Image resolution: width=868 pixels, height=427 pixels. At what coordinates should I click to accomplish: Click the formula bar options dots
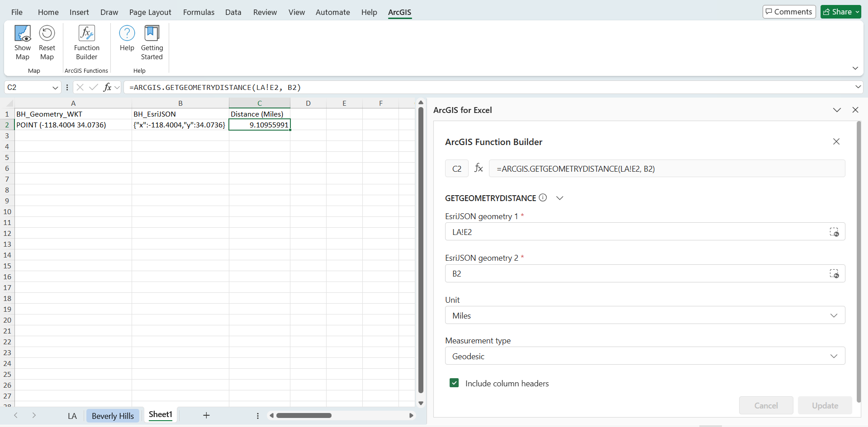click(x=67, y=87)
